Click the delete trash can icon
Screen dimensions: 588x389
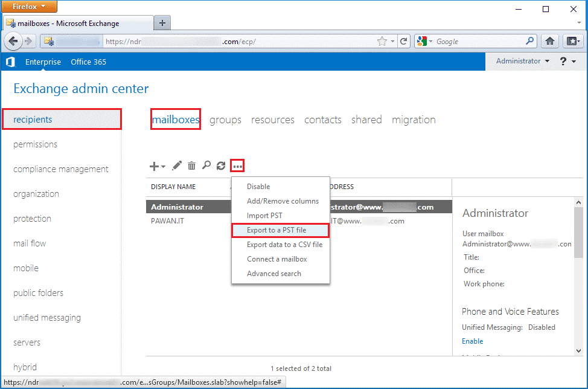point(191,166)
